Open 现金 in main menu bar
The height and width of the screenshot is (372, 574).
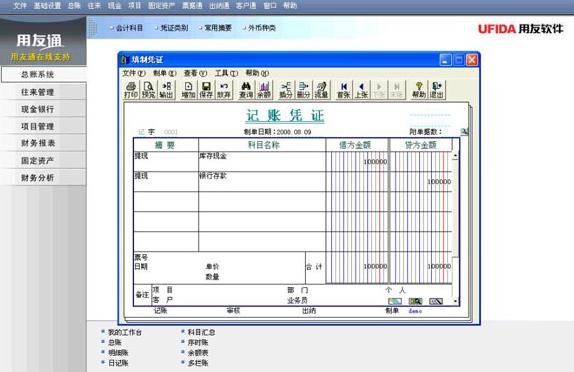click(x=115, y=5)
